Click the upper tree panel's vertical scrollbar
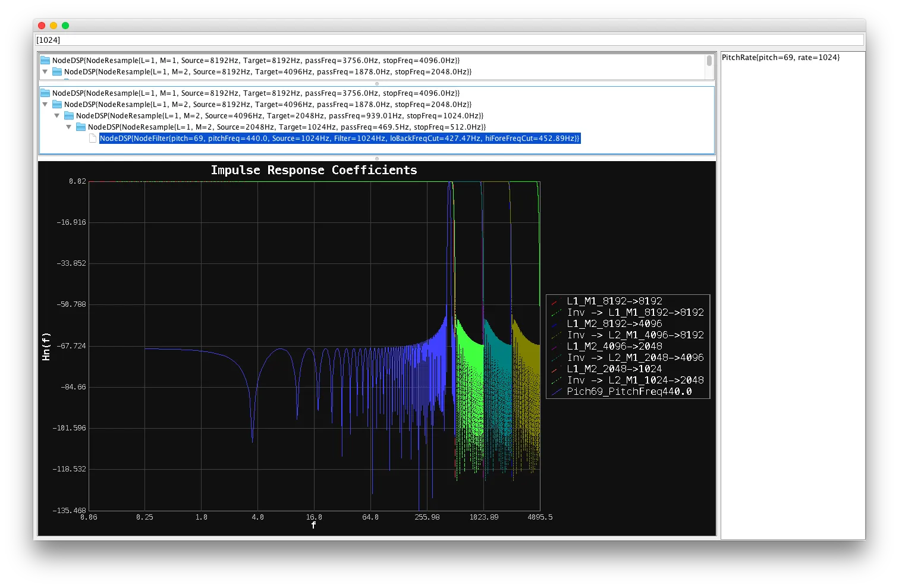This screenshot has width=899, height=588. (709, 61)
